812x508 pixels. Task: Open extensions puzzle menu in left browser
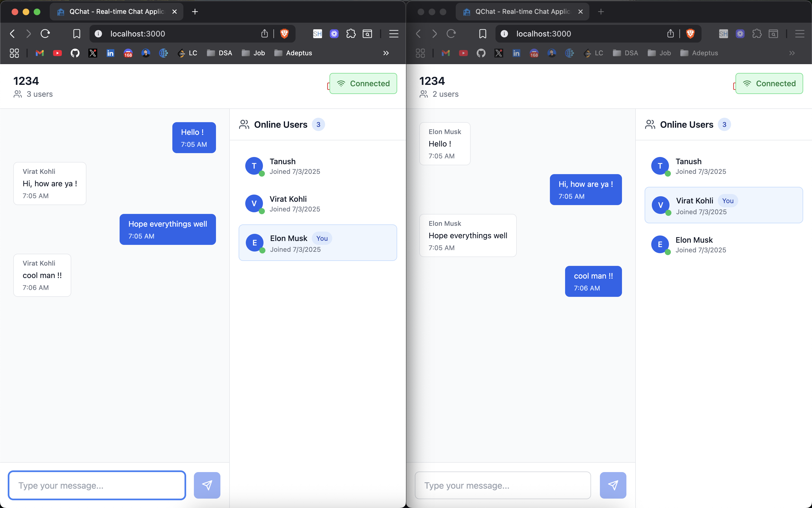(351, 34)
